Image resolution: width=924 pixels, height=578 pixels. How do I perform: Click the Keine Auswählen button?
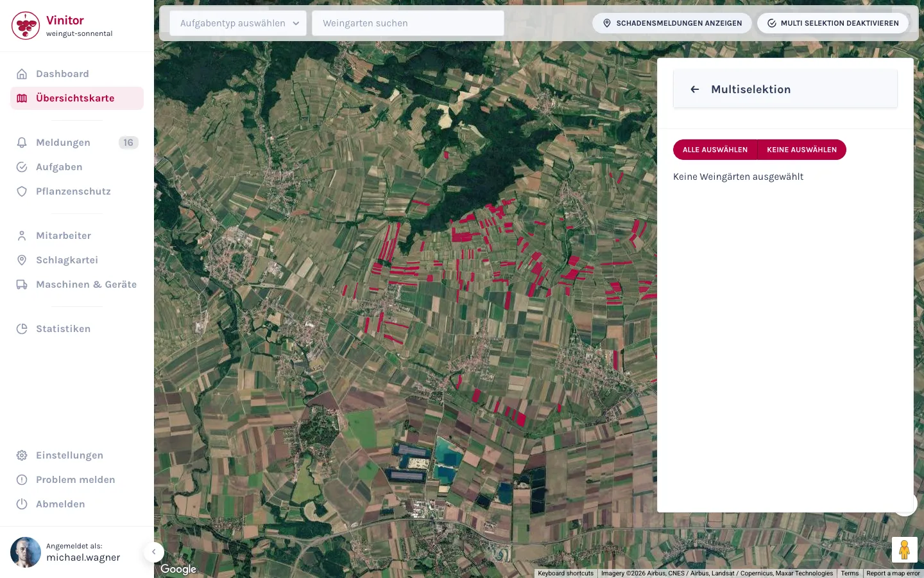click(x=801, y=150)
